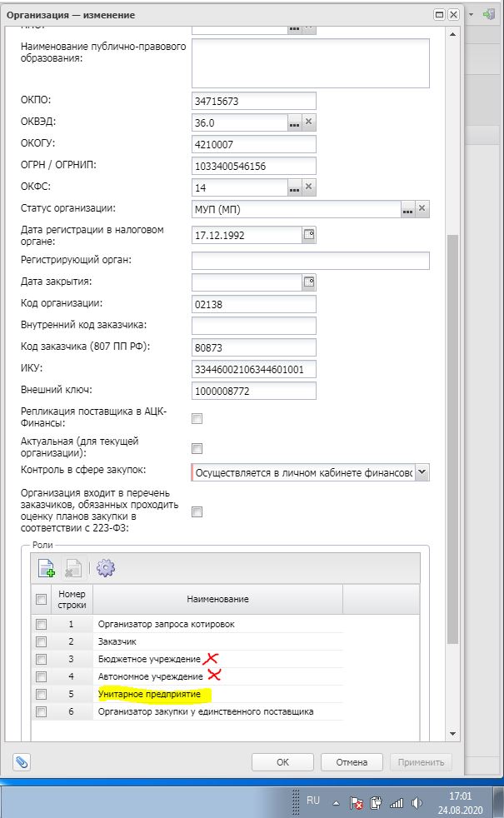Sort roles by Наименование column header

[217, 599]
